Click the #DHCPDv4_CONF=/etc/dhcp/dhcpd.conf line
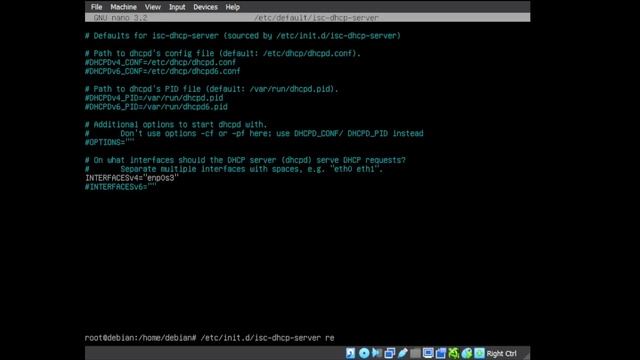The image size is (640, 360). (x=160, y=62)
